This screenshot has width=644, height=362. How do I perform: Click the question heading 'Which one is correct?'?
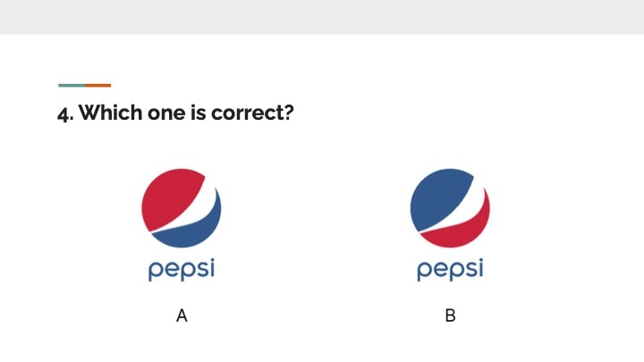click(176, 115)
